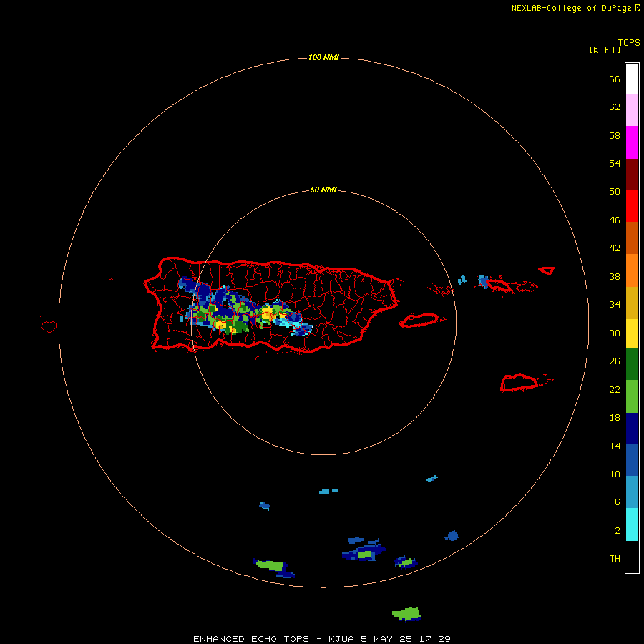Image resolution: width=644 pixels, height=644 pixels.
Task: Pick the dark red legend swatch
Action: point(632,174)
